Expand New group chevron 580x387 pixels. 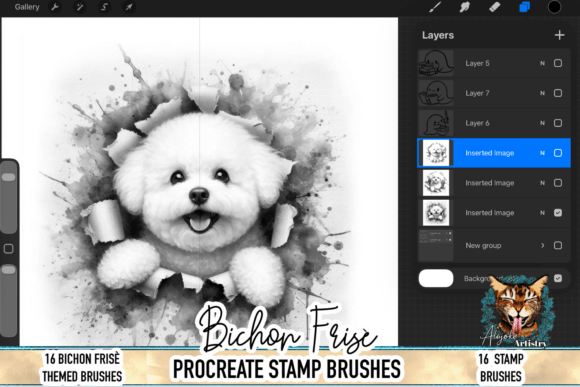pyautogui.click(x=542, y=245)
